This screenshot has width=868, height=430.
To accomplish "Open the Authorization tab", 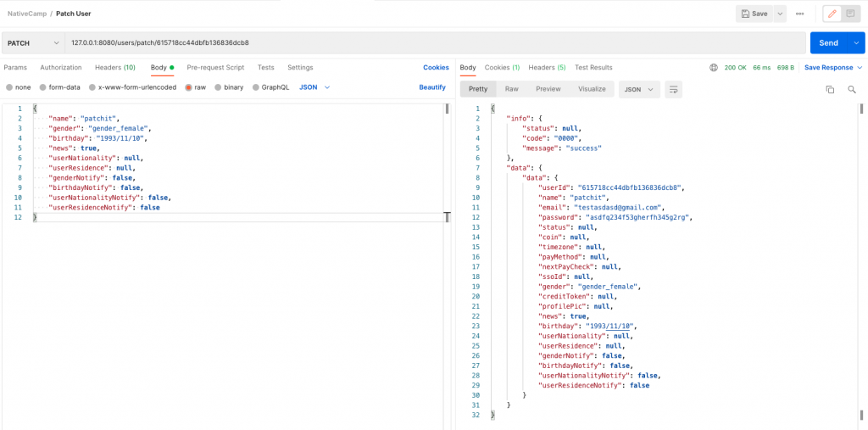I will tap(61, 68).
